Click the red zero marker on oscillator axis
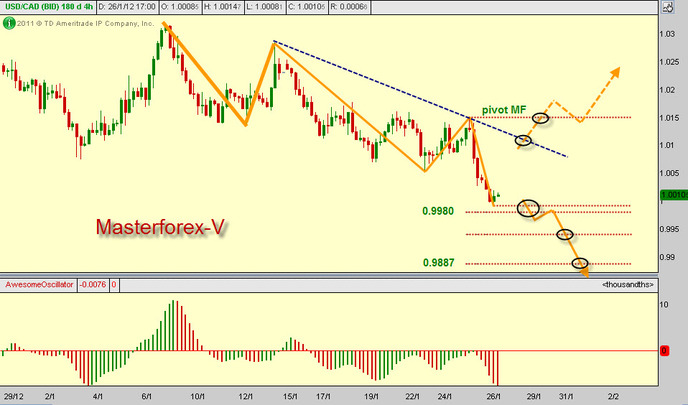The image size is (688, 405). 664,351
